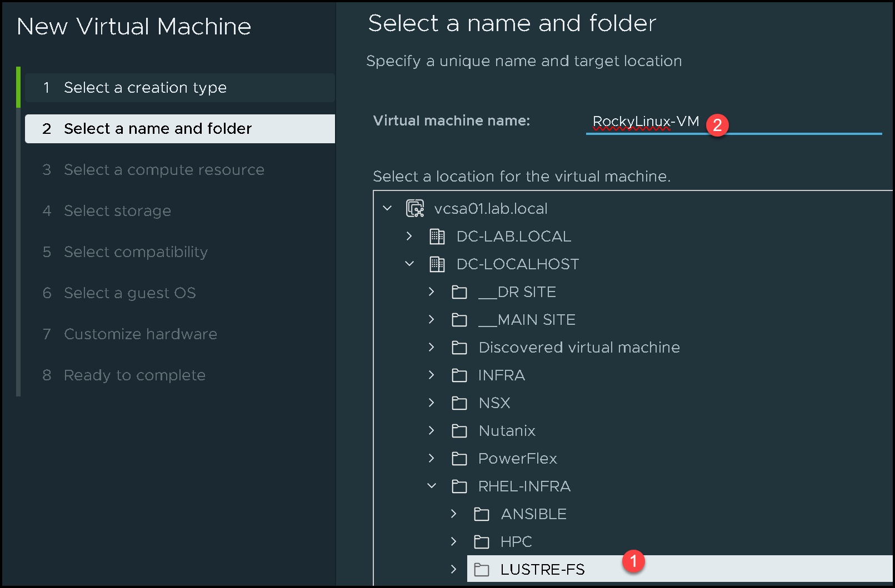Click the NSX folder icon
Image resolution: width=895 pixels, height=588 pixels.
[x=459, y=403]
